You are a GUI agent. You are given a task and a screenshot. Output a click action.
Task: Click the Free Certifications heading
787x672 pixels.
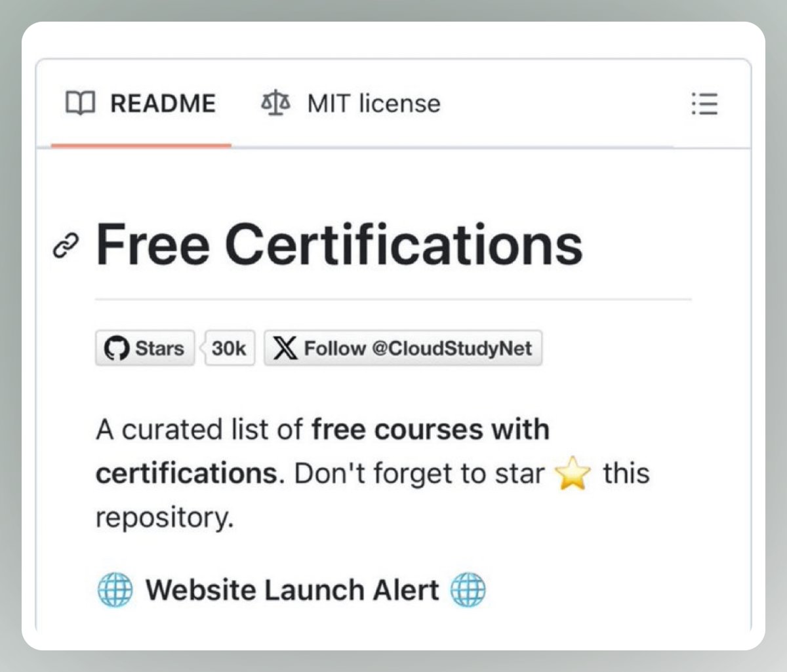click(339, 245)
